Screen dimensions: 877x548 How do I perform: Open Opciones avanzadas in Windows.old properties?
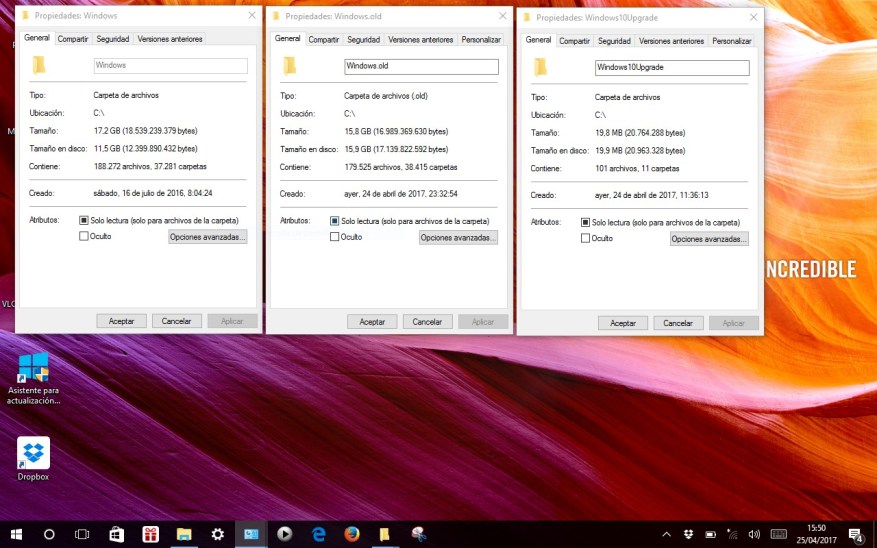click(x=458, y=238)
